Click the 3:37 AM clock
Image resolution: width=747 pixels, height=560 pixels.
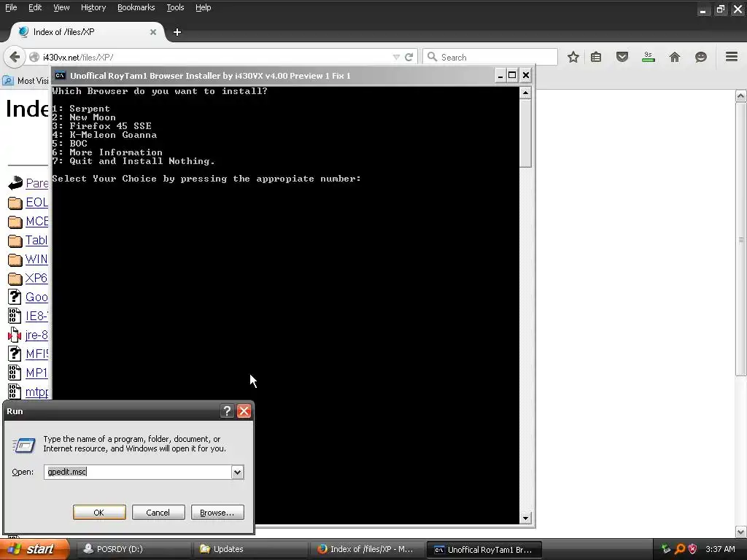720,549
